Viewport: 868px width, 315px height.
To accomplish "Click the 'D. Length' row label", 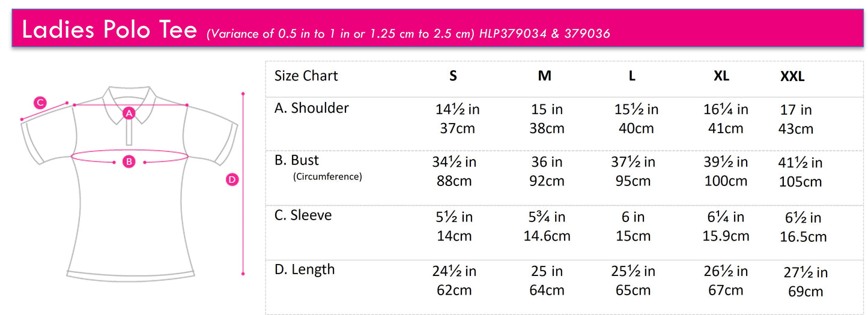I will (305, 269).
